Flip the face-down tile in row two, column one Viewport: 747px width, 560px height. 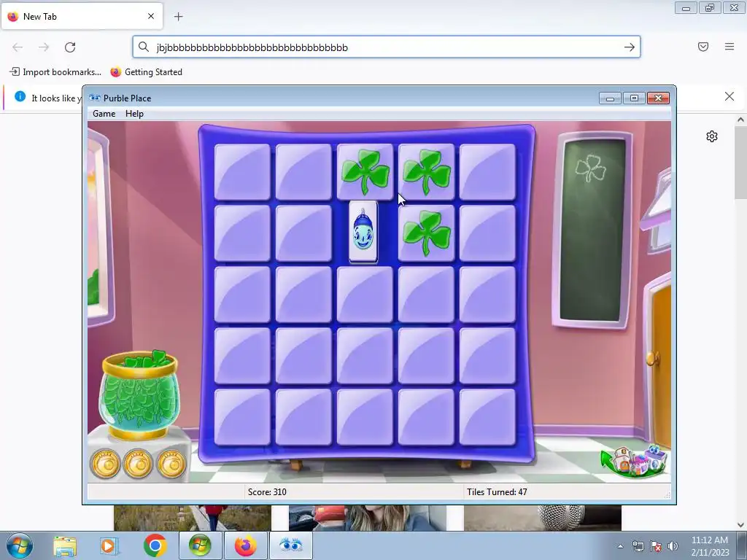tap(242, 233)
